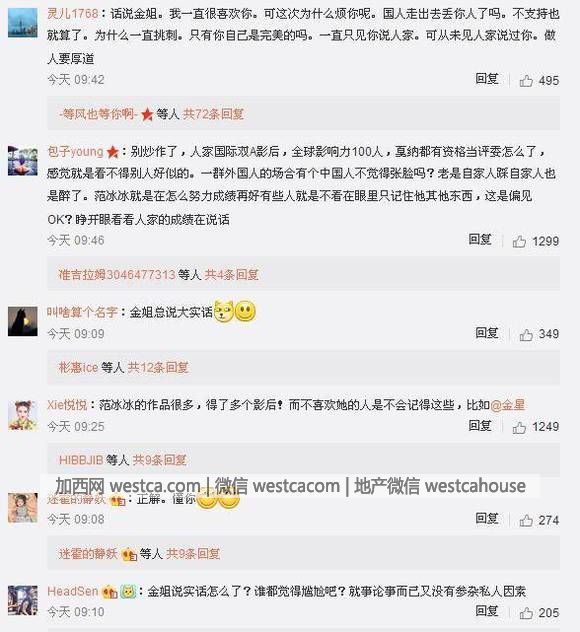580x632 pixels.
Task: Like HeadSen's comment with 205 likes
Action: tap(526, 613)
